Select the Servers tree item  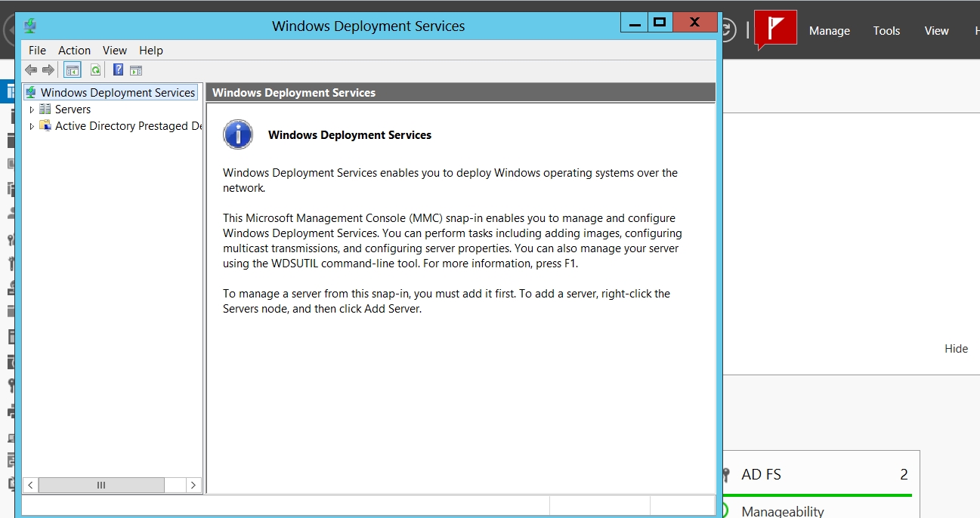(73, 109)
